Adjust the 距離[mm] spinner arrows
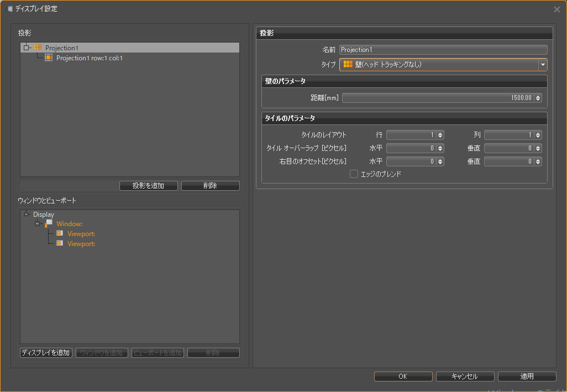The image size is (567, 392). [538, 98]
